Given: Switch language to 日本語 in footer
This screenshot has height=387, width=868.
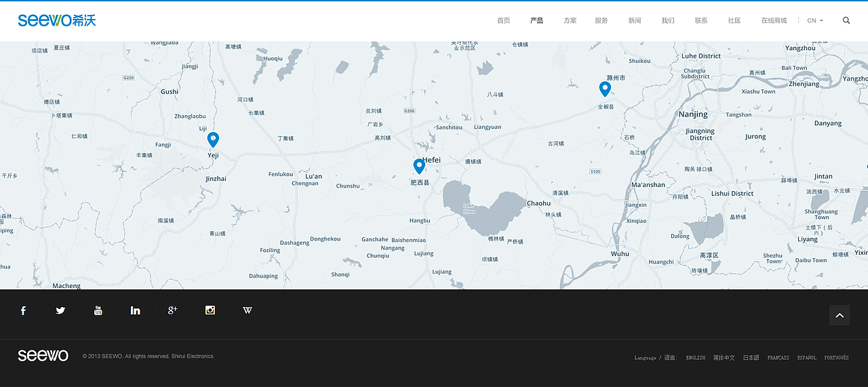Looking at the screenshot, I should (751, 358).
